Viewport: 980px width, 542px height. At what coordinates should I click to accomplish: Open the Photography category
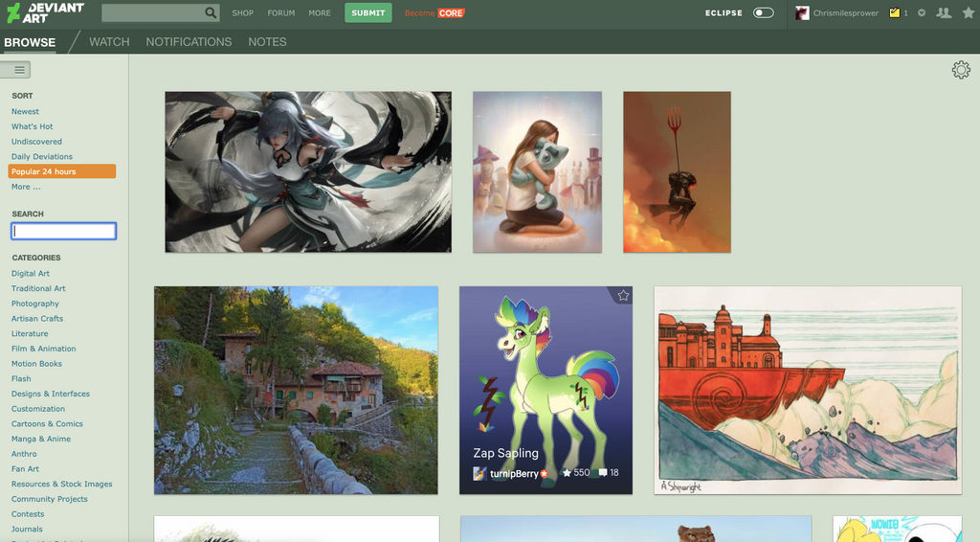click(35, 304)
